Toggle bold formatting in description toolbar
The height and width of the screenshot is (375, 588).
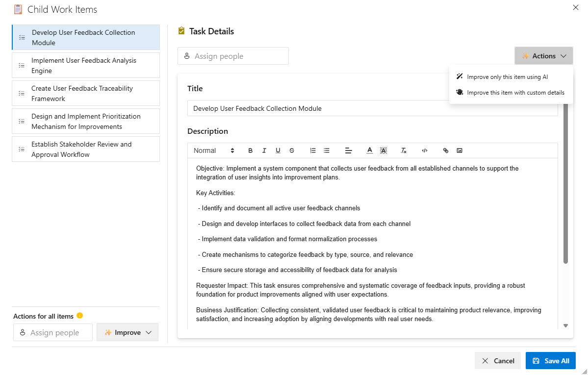(251, 150)
